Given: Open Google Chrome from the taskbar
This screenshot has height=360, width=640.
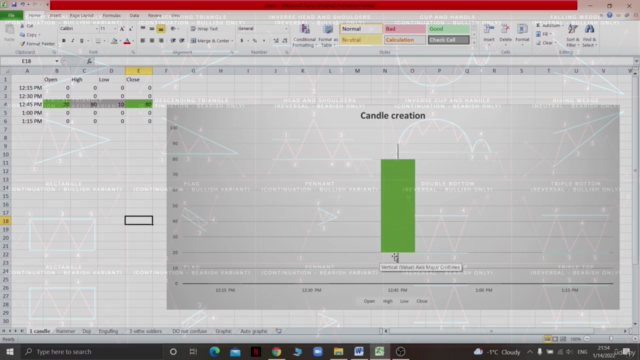Looking at the screenshot, I should (x=276, y=351).
